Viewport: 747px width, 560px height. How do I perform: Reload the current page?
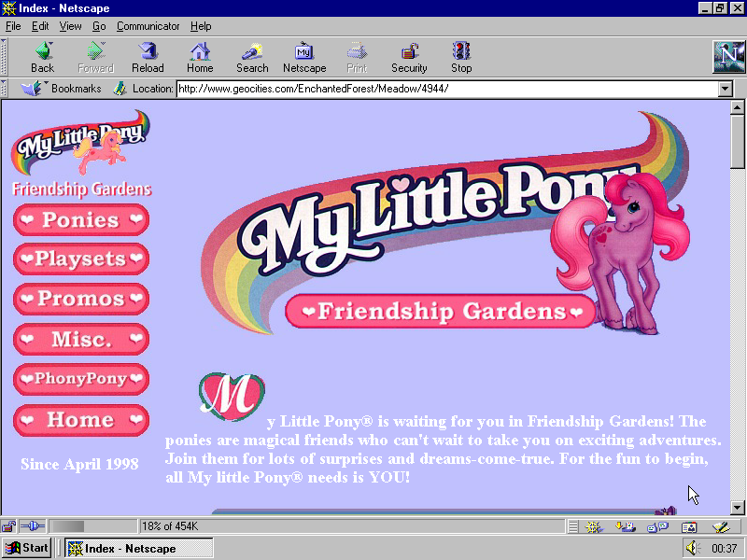148,58
